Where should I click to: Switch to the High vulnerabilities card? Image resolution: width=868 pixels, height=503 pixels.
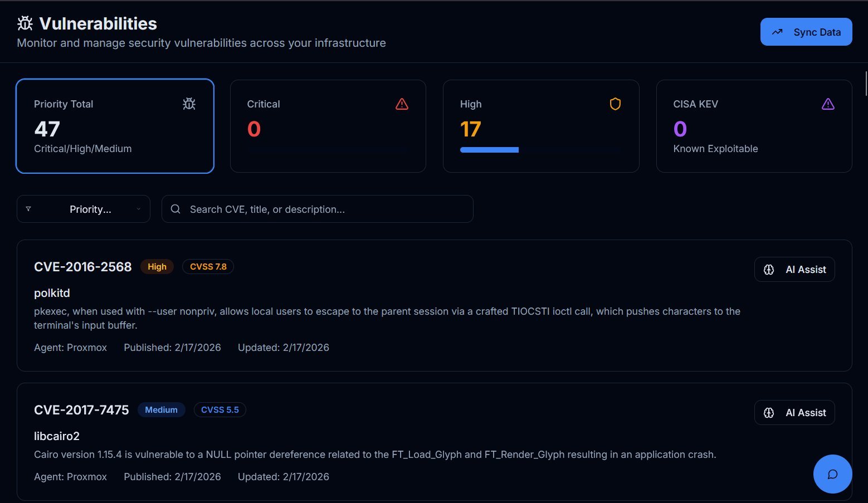(540, 126)
